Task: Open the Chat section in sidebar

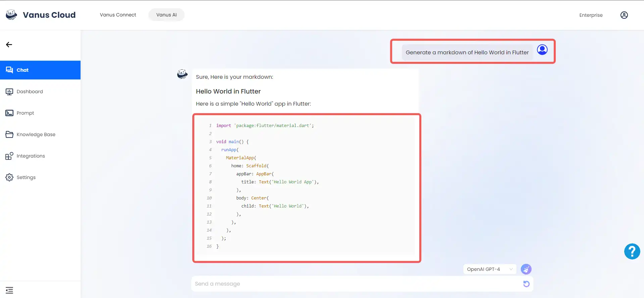Action: coord(40,70)
